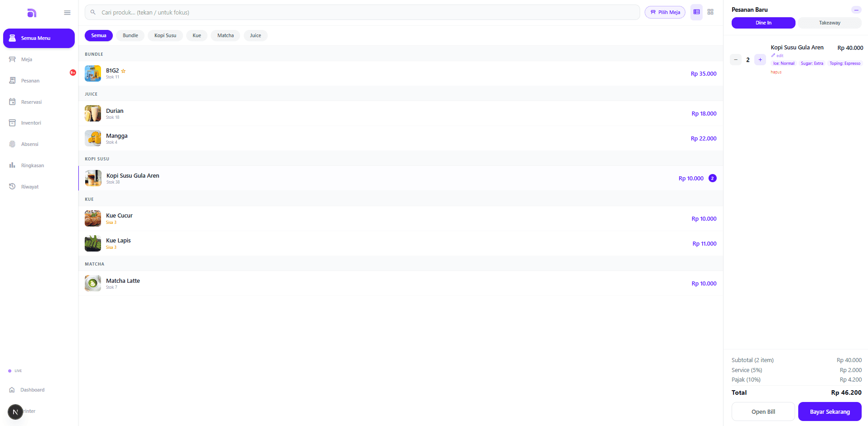
Task: Open the Semua Menu page
Action: (x=39, y=38)
